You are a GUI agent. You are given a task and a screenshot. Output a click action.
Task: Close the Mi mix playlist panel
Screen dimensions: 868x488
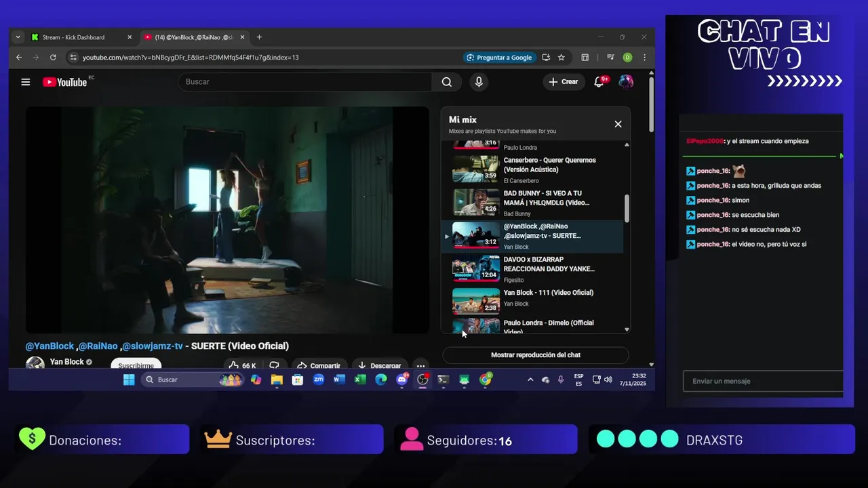pyautogui.click(x=618, y=124)
